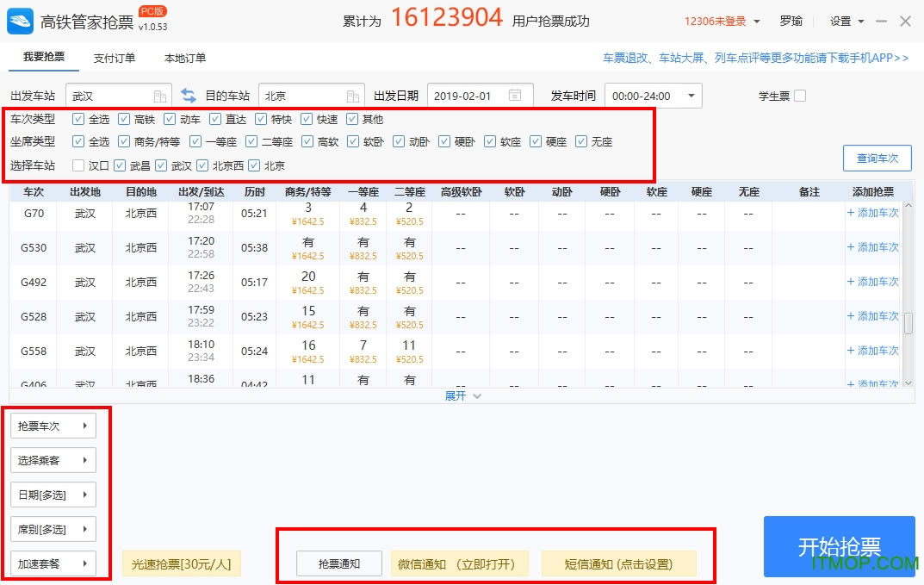This screenshot has width=924, height=585.
Task: Uncheck 北京西 station checkbox
Action: click(x=202, y=165)
